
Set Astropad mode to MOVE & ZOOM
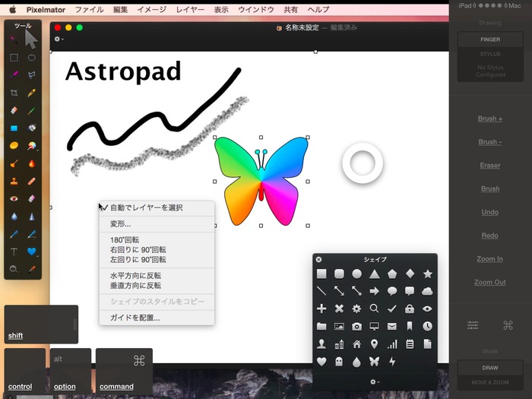click(490, 382)
